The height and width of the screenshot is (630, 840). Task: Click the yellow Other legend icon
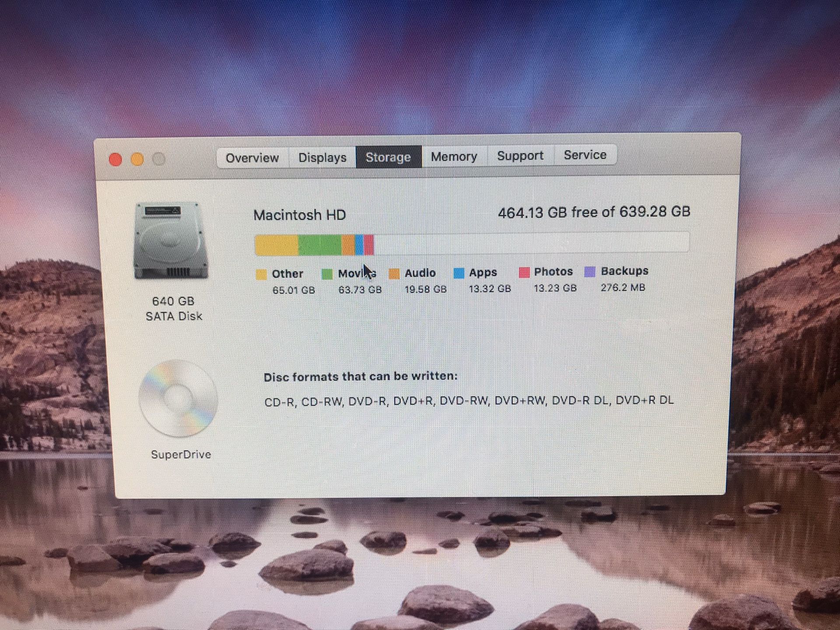tap(261, 273)
